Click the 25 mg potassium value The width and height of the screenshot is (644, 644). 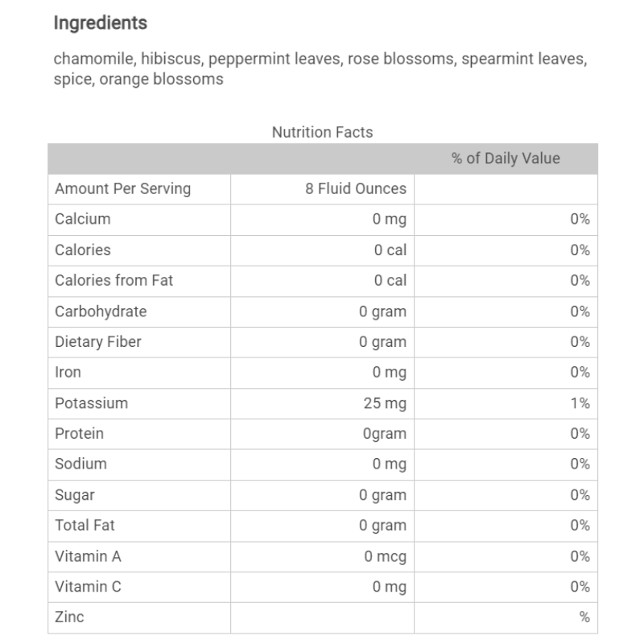[385, 403]
